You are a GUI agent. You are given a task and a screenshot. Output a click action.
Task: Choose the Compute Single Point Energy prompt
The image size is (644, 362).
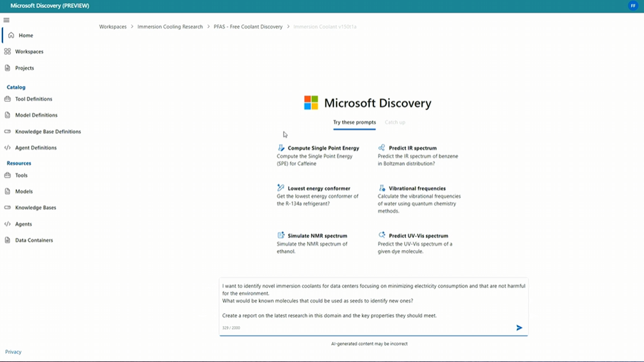pyautogui.click(x=323, y=148)
